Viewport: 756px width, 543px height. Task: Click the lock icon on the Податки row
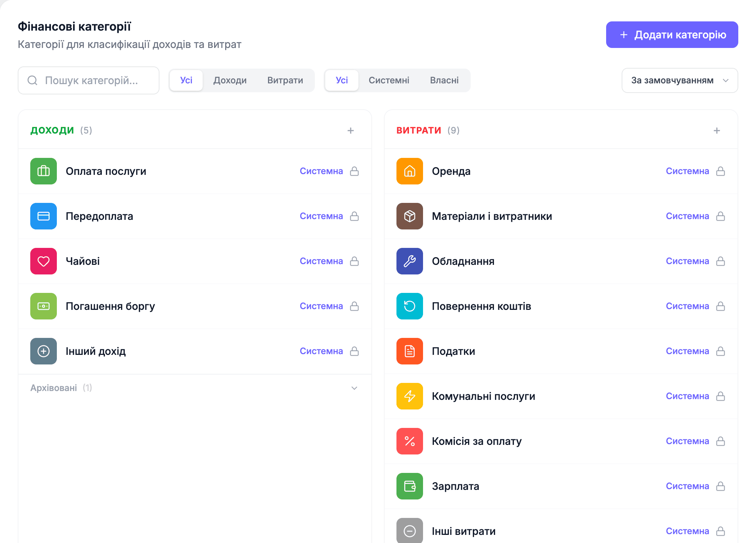[721, 351]
